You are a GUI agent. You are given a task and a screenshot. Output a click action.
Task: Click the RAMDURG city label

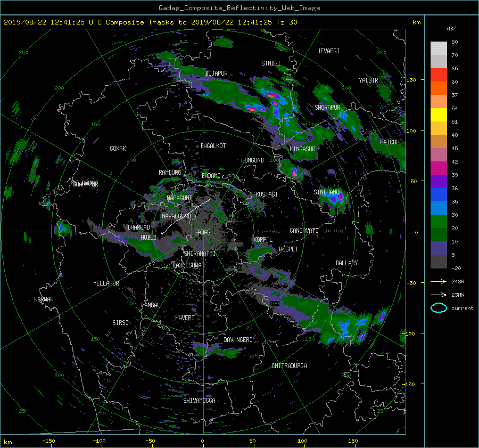pyautogui.click(x=170, y=173)
